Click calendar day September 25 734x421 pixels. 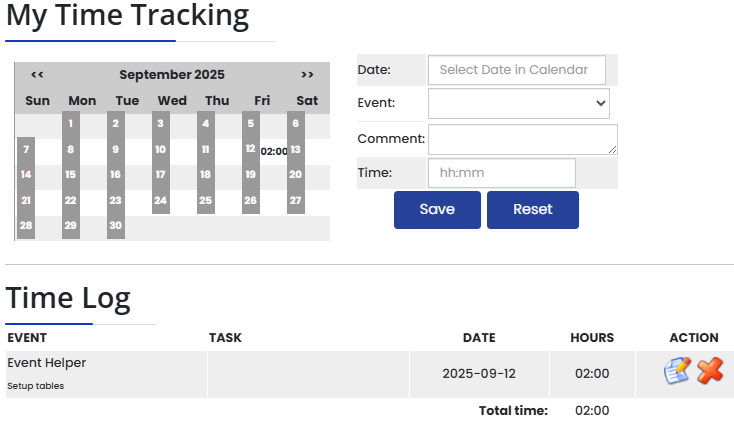tap(205, 201)
